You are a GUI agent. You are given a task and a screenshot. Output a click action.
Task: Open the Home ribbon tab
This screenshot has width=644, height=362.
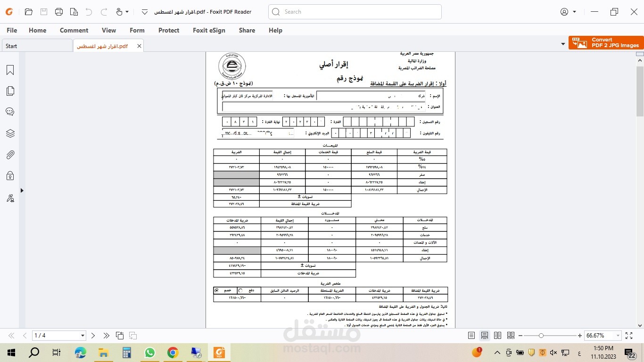click(37, 30)
